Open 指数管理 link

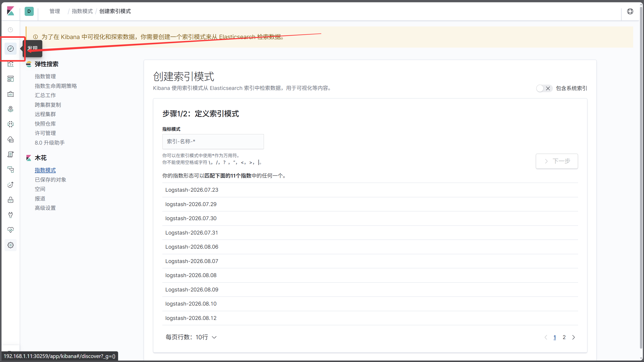(45, 76)
